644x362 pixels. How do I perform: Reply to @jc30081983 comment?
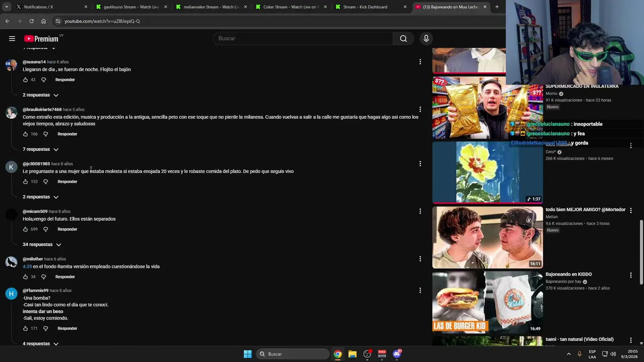[x=67, y=182]
